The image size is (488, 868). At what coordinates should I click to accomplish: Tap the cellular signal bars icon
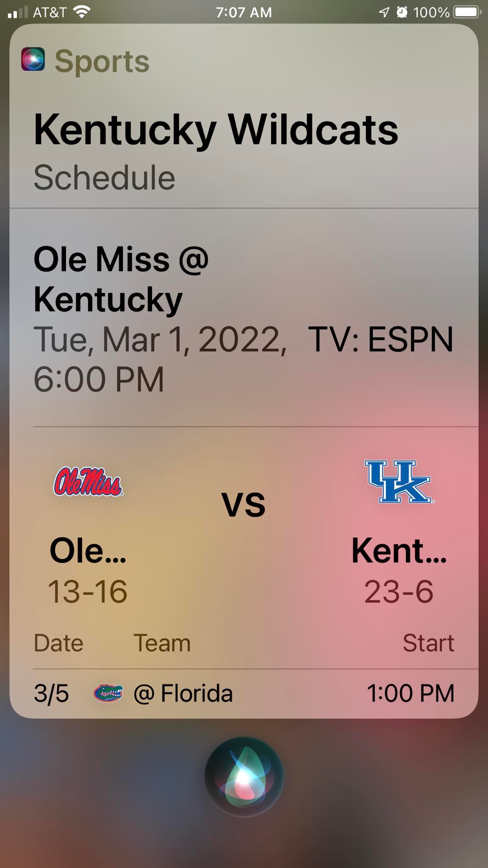click(x=18, y=12)
